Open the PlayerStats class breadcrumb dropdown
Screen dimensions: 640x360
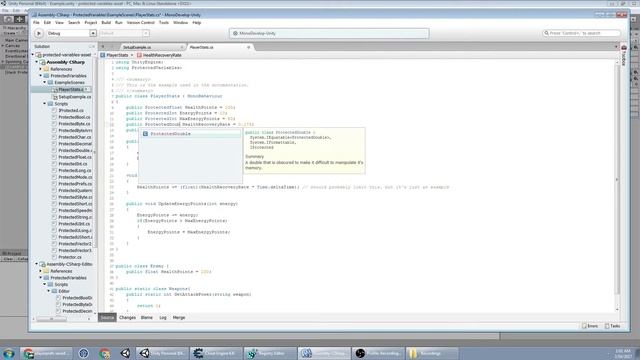[117, 55]
